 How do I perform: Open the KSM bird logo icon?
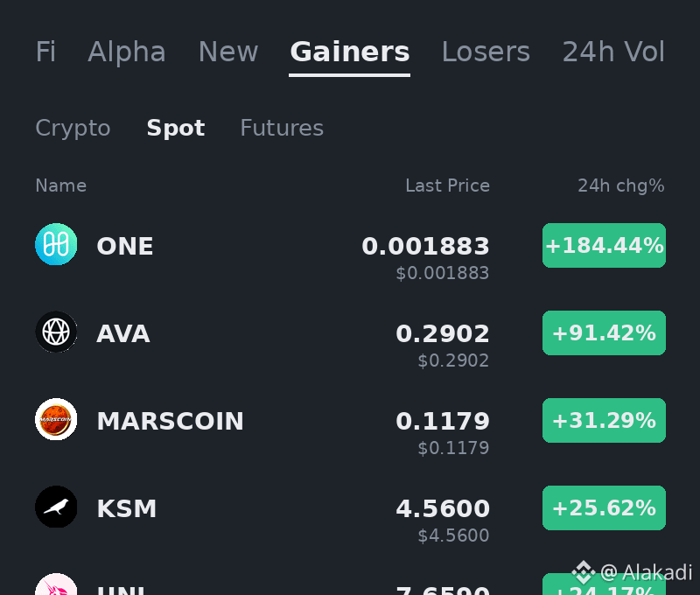tap(56, 507)
